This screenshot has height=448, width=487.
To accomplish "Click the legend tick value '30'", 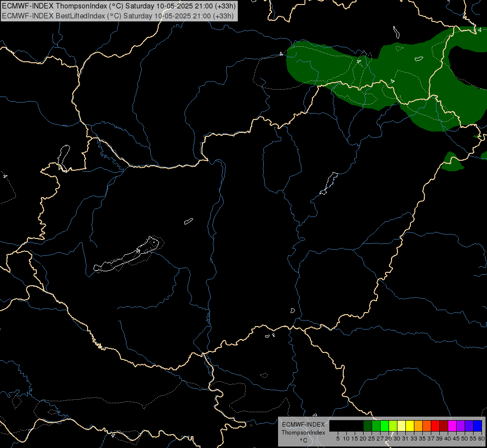I will click(397, 439).
